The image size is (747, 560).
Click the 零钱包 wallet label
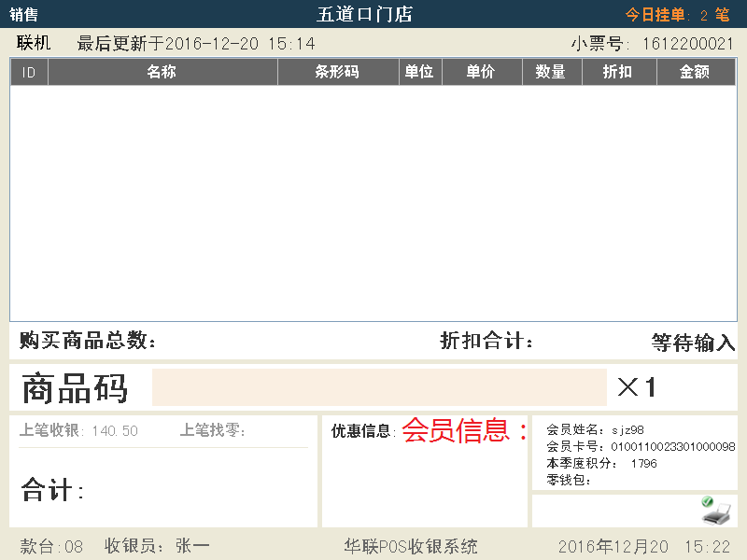[569, 480]
